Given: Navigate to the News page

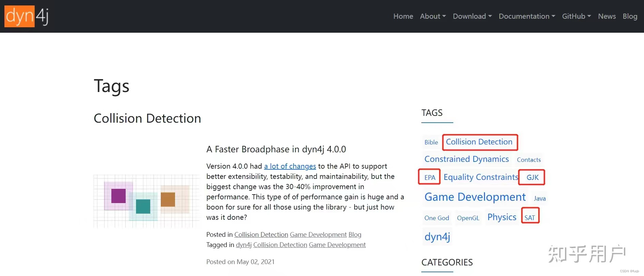Looking at the screenshot, I should click(607, 16).
